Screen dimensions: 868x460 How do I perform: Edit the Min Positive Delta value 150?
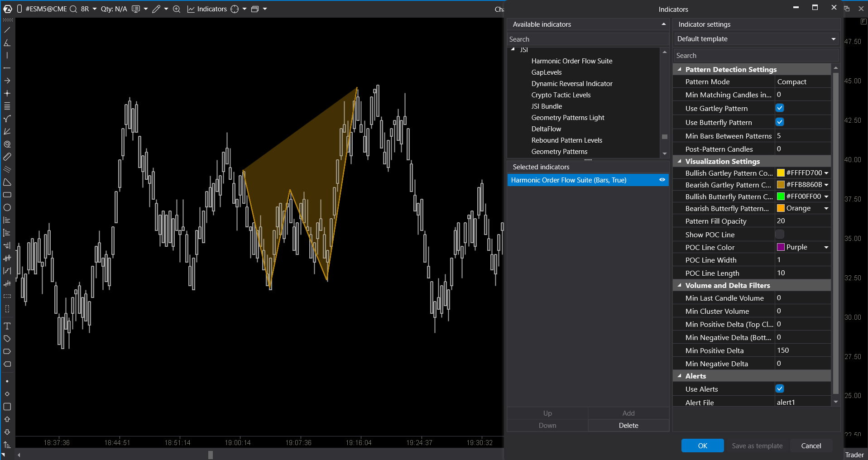point(803,350)
